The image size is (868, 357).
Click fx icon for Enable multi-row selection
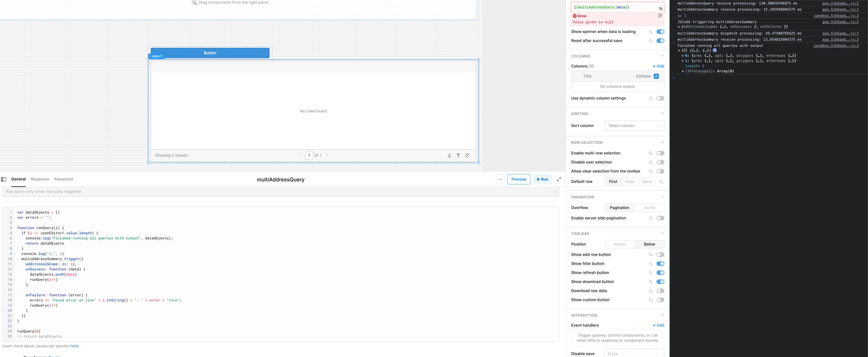point(651,153)
